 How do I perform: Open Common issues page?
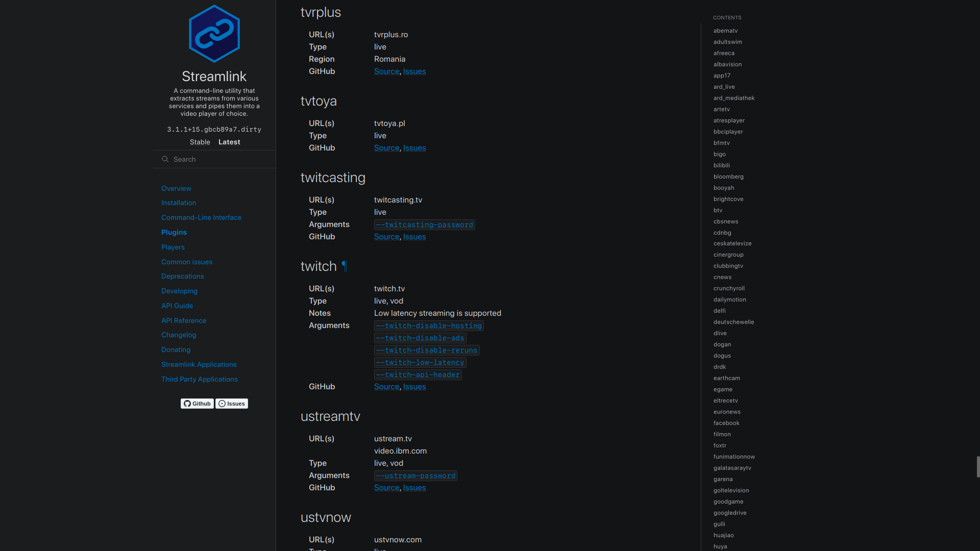coord(187,262)
